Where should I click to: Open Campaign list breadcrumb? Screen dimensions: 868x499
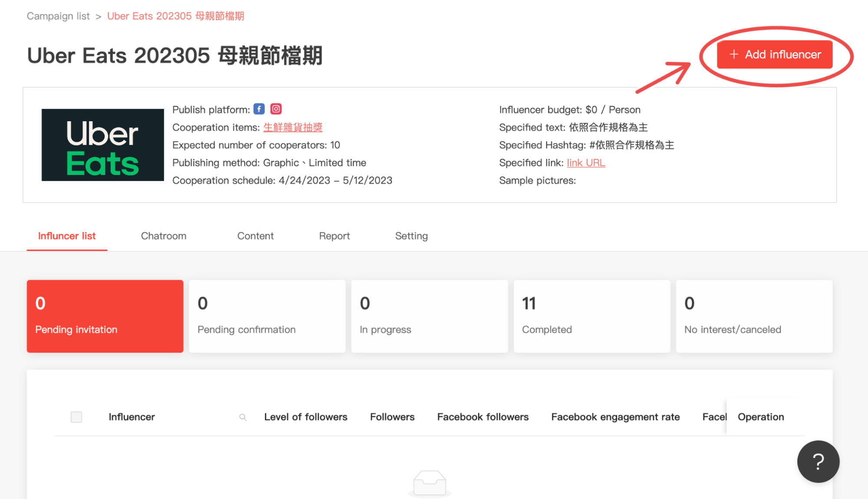(x=58, y=16)
